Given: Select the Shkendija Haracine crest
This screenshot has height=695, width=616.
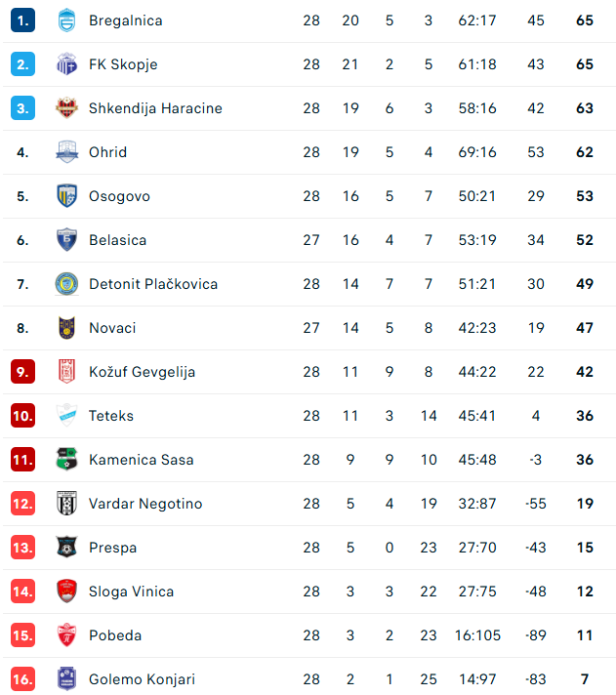Looking at the screenshot, I should tap(67, 108).
